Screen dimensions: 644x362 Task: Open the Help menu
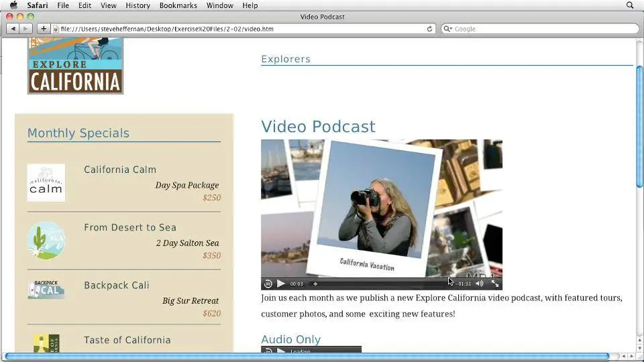tap(250, 5)
